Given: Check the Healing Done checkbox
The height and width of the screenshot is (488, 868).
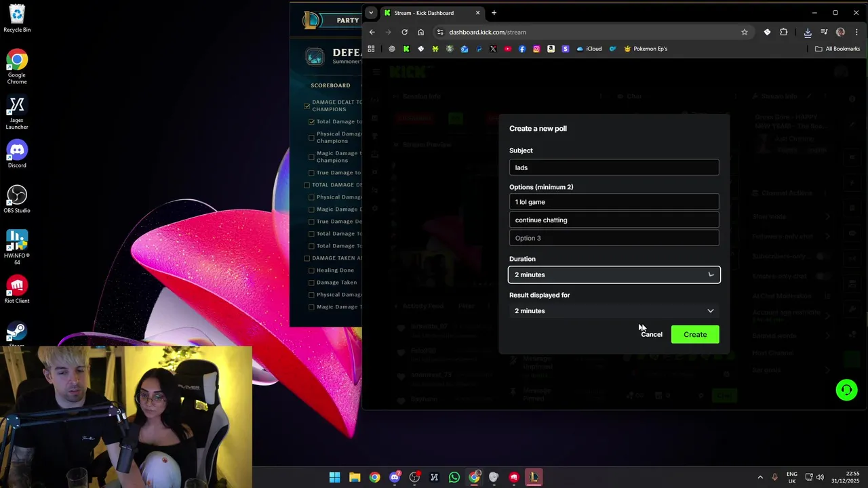Looking at the screenshot, I should point(311,270).
